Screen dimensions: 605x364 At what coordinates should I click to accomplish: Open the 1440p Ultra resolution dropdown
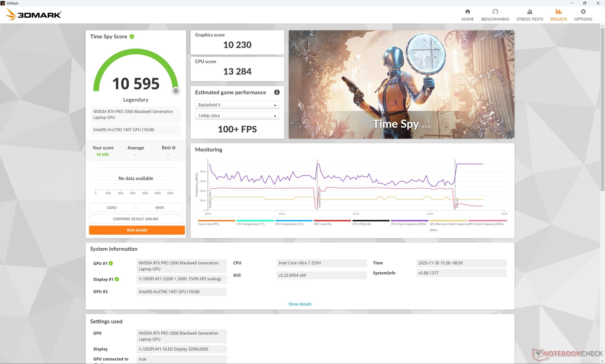coord(237,116)
